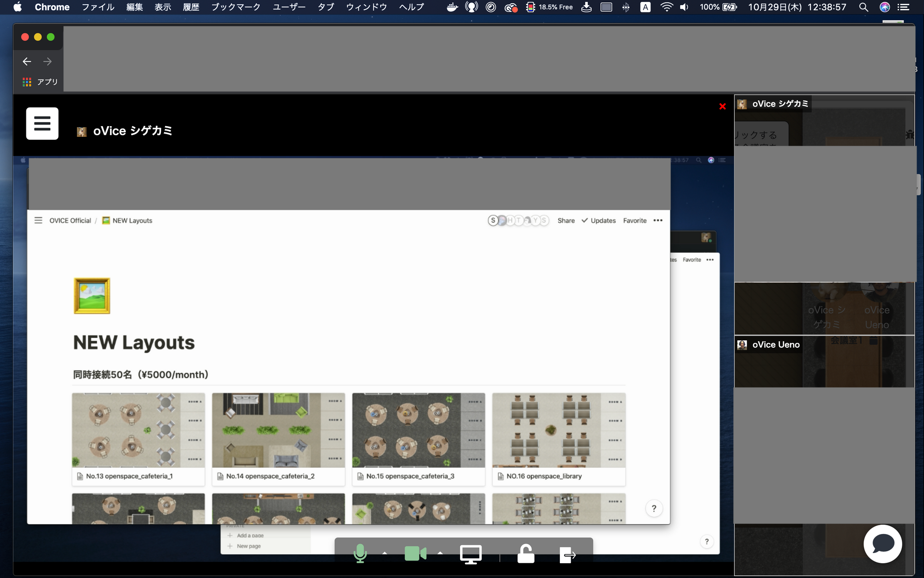Open the 表示 menu
This screenshot has height=578, width=924.
[163, 7]
